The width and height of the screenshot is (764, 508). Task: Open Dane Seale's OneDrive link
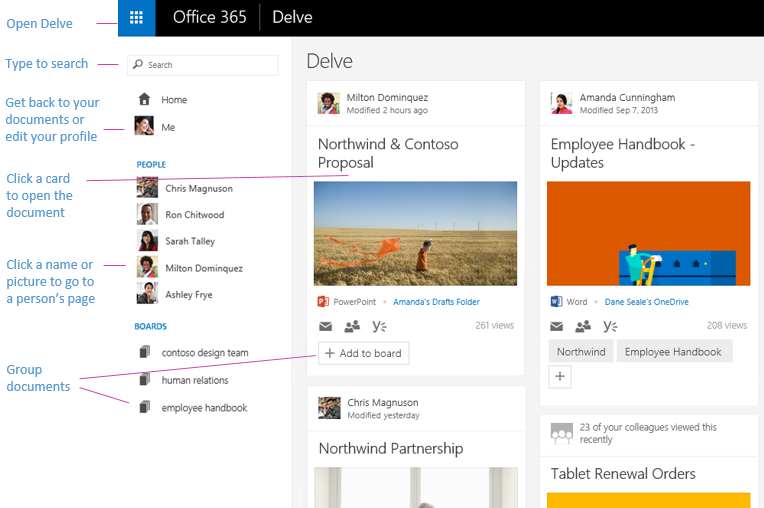tap(647, 302)
